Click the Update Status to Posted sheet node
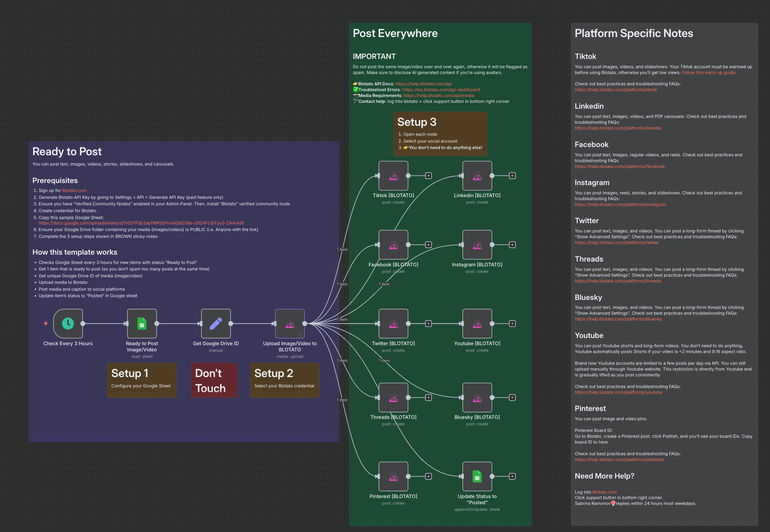 [477, 476]
